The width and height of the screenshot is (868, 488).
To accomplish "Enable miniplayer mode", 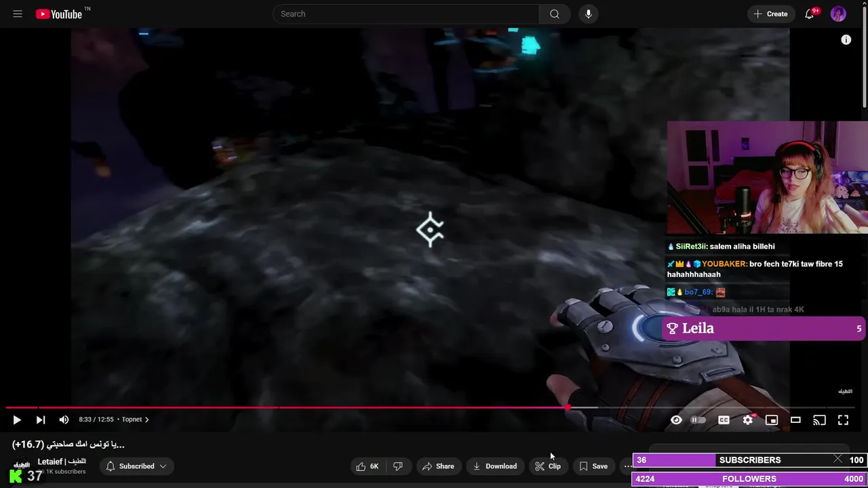I will pos(772,420).
